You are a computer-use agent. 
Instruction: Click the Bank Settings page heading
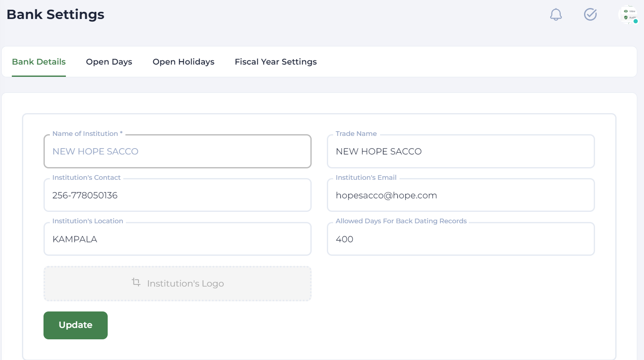click(55, 14)
